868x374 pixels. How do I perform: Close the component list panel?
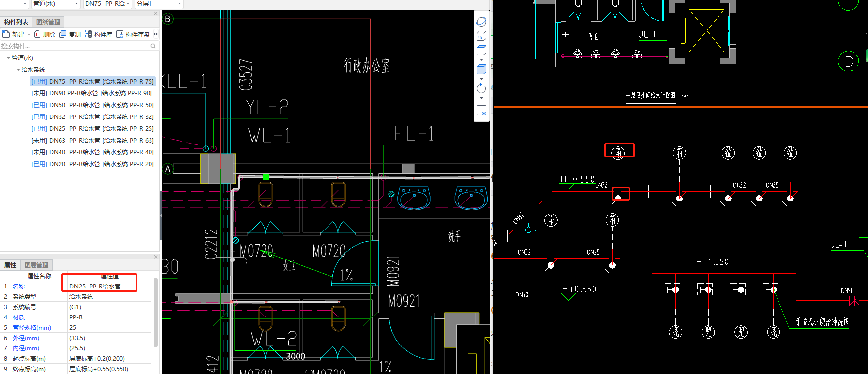click(156, 13)
